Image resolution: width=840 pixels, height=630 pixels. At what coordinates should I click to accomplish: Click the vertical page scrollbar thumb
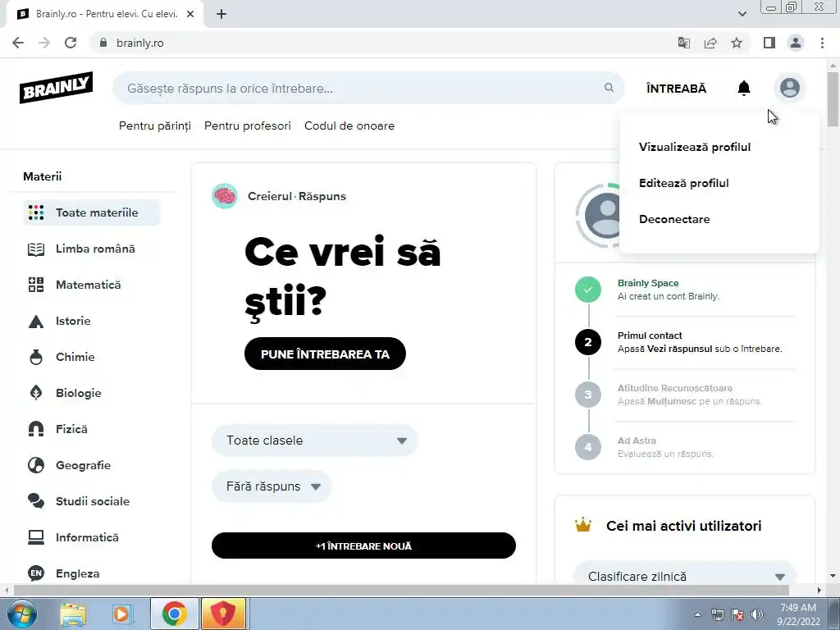[x=833, y=99]
